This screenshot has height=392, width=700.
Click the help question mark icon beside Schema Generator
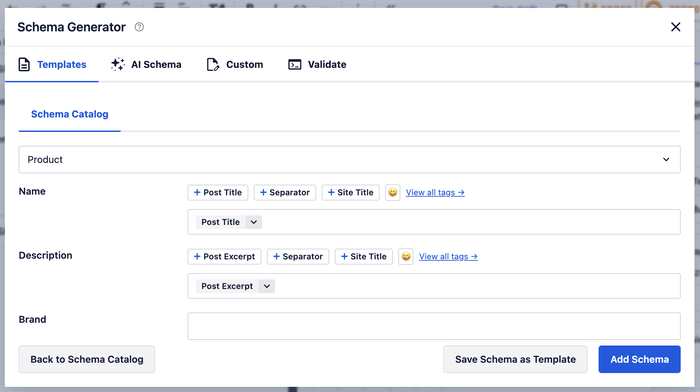click(x=139, y=27)
